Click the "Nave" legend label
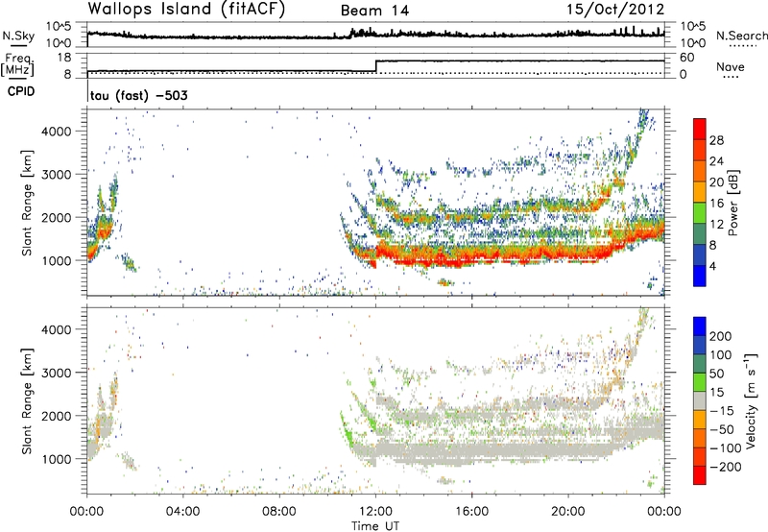The height and width of the screenshot is (532, 768). tap(731, 66)
